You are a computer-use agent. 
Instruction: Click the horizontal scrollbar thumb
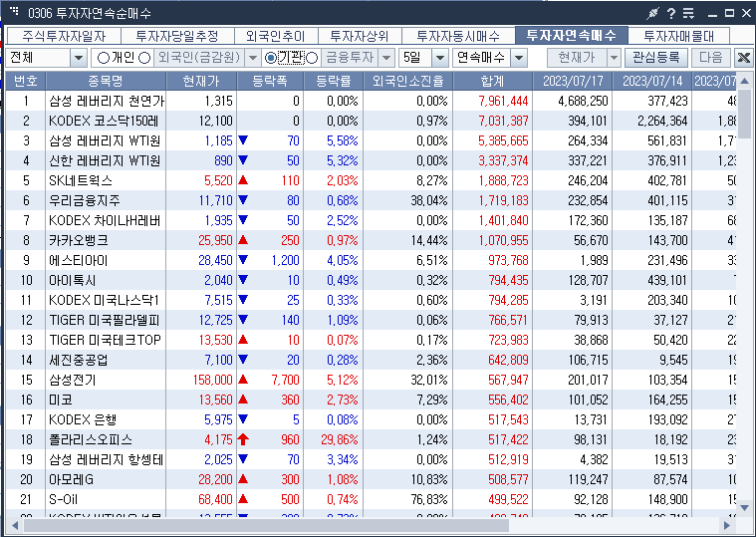pos(266,525)
